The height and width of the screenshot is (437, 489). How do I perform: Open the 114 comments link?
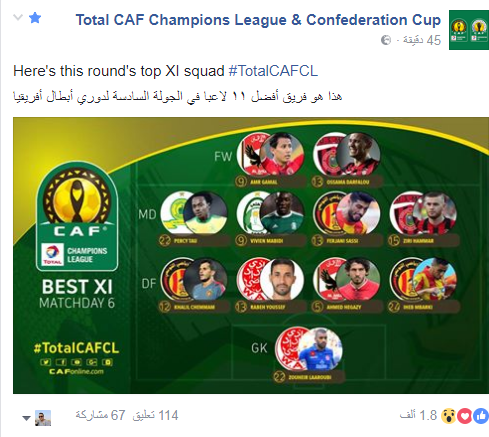point(155,416)
